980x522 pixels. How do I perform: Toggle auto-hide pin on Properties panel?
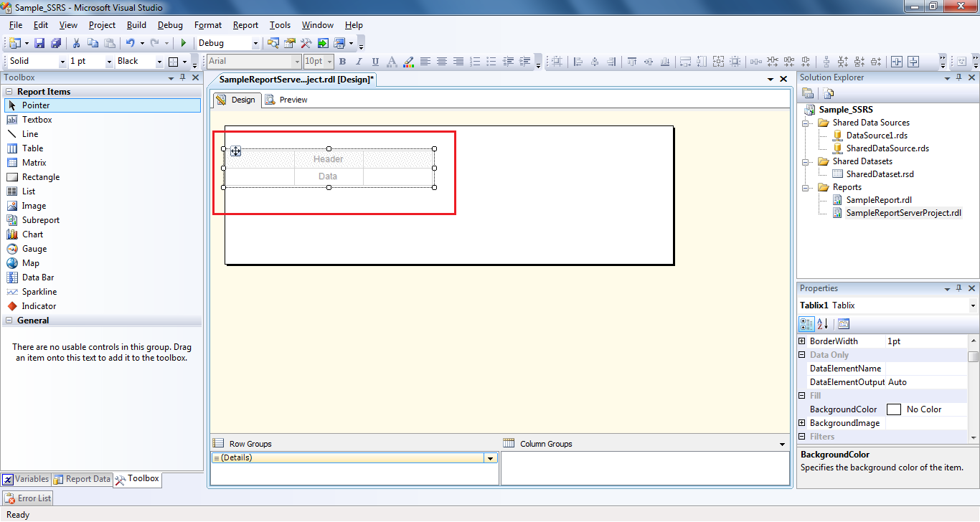[959, 288]
